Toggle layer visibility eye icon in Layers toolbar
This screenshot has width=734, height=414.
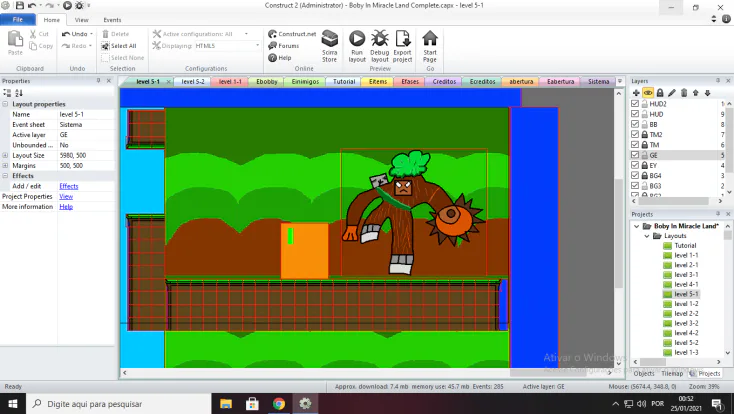coord(648,93)
